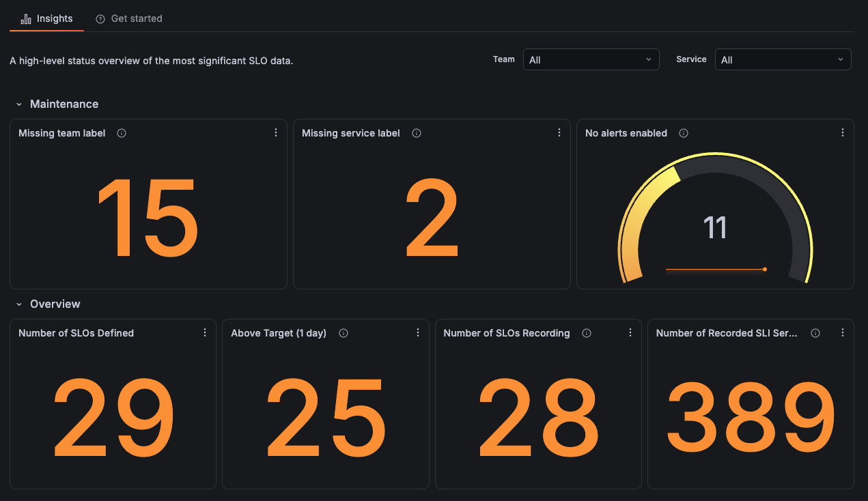Open Number of SLOs Recording panel menu
Image resolution: width=868 pixels, height=501 pixels.
630,333
